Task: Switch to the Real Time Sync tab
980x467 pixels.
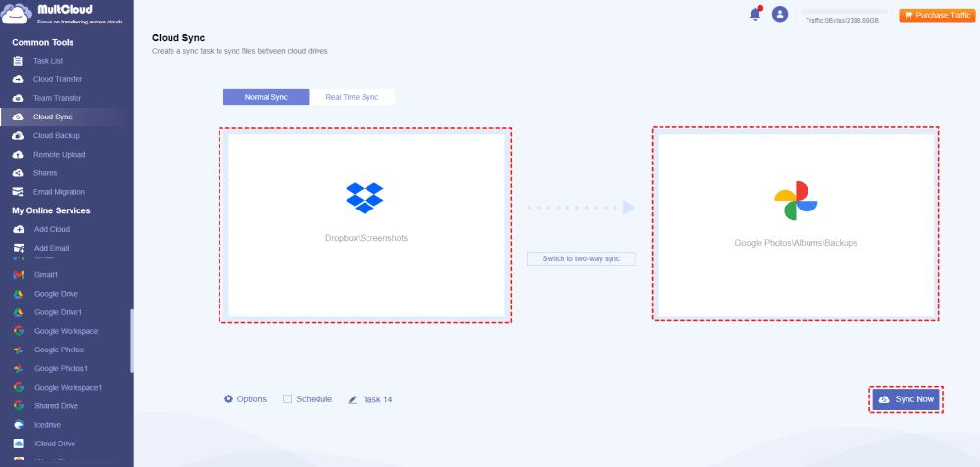Action: coord(352,97)
